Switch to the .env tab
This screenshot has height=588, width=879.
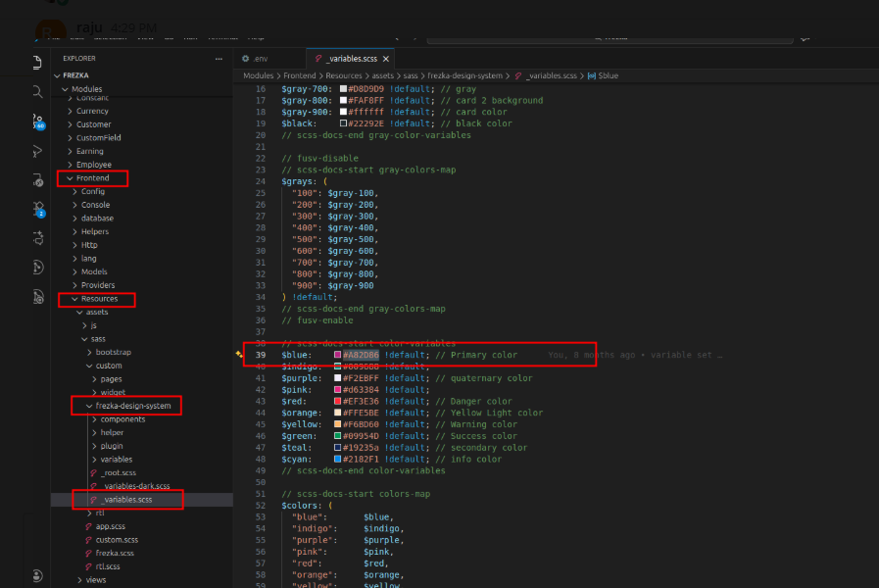tap(260, 59)
